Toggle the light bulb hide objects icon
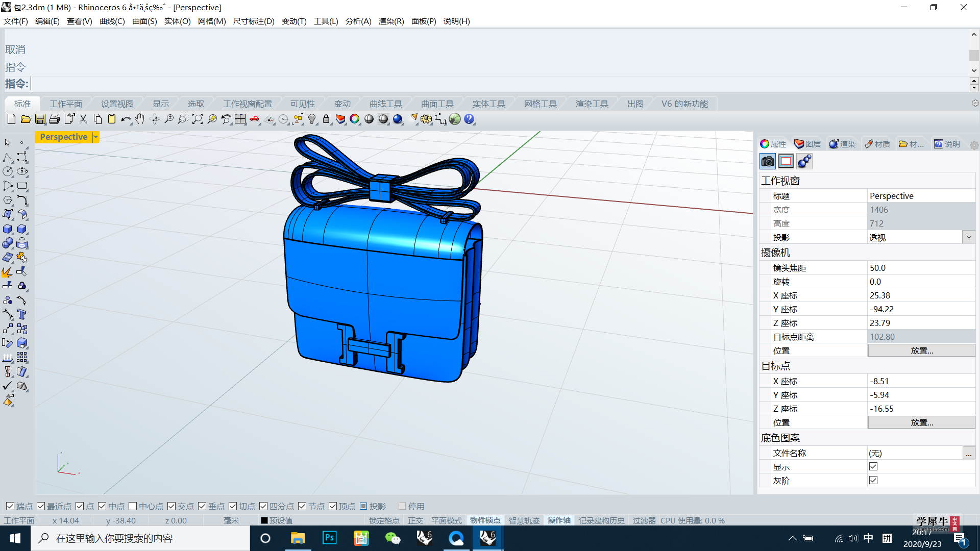Image resolution: width=980 pixels, height=551 pixels. coord(312,119)
